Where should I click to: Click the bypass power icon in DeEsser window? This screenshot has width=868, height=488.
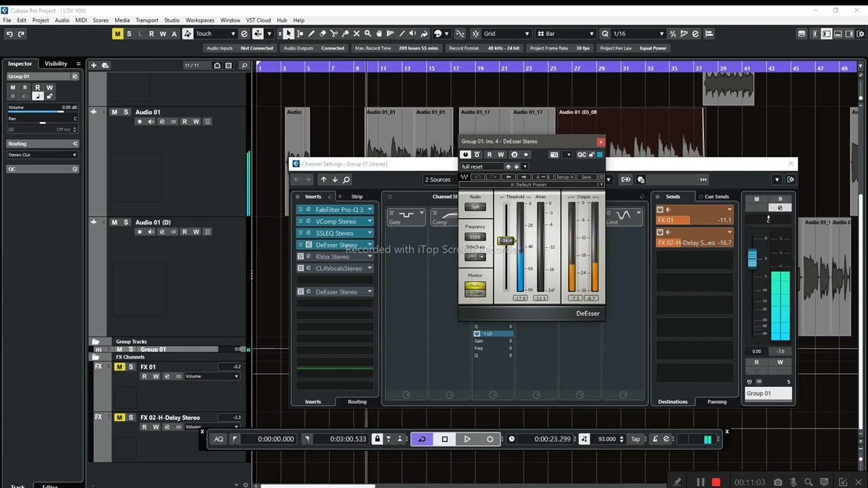click(465, 155)
